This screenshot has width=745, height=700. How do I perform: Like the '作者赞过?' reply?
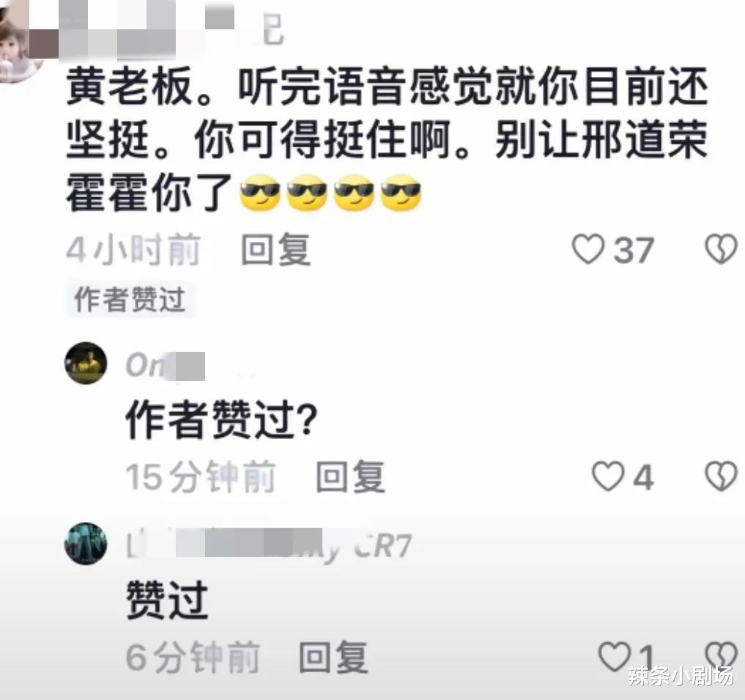click(608, 476)
